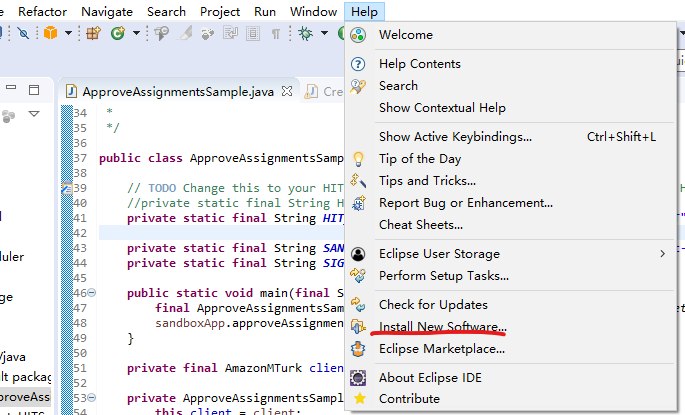The width and height of the screenshot is (685, 415).
Task: Collapse the main method fold at line 46
Action: [91, 293]
